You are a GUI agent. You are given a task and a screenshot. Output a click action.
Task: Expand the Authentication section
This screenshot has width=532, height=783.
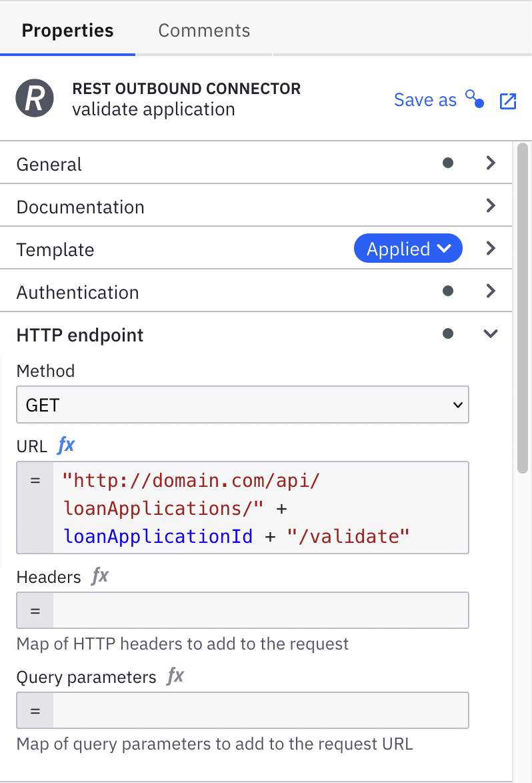pyautogui.click(x=256, y=291)
